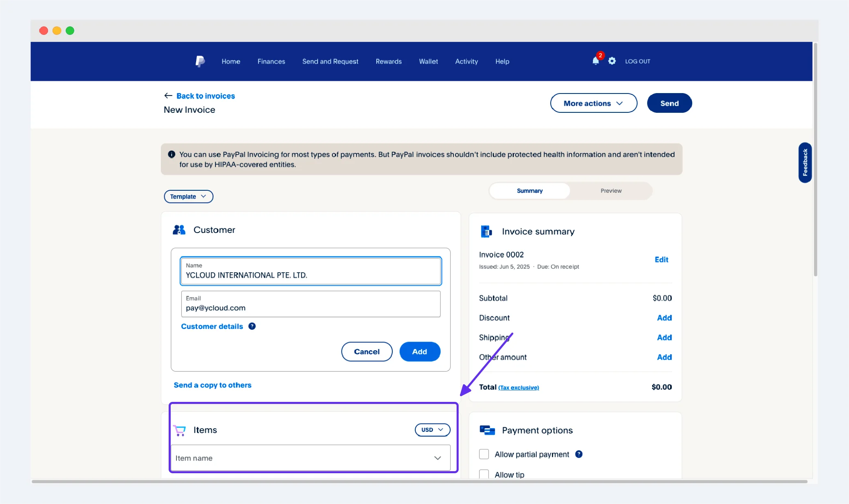Click the vertical page scrollbar
The width and height of the screenshot is (849, 504).
pyautogui.click(x=815, y=160)
